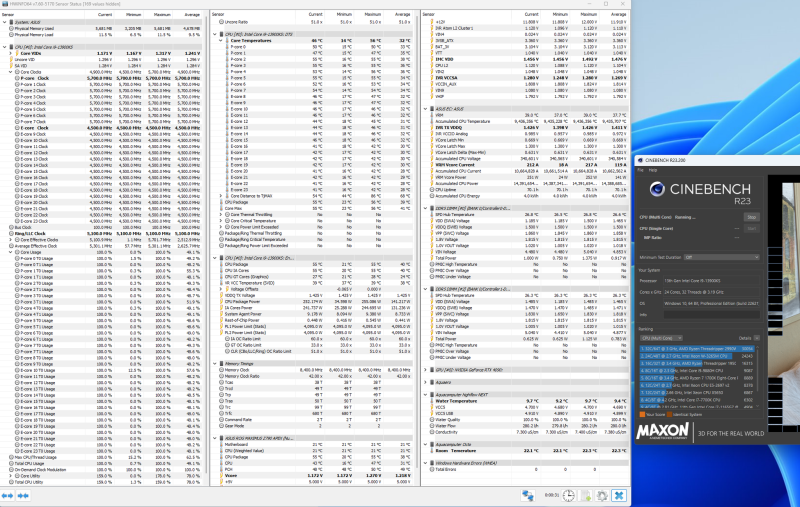Screen dimensions: 800x507
Task: Click the Minimum column header in first panel
Action: coord(134,15)
